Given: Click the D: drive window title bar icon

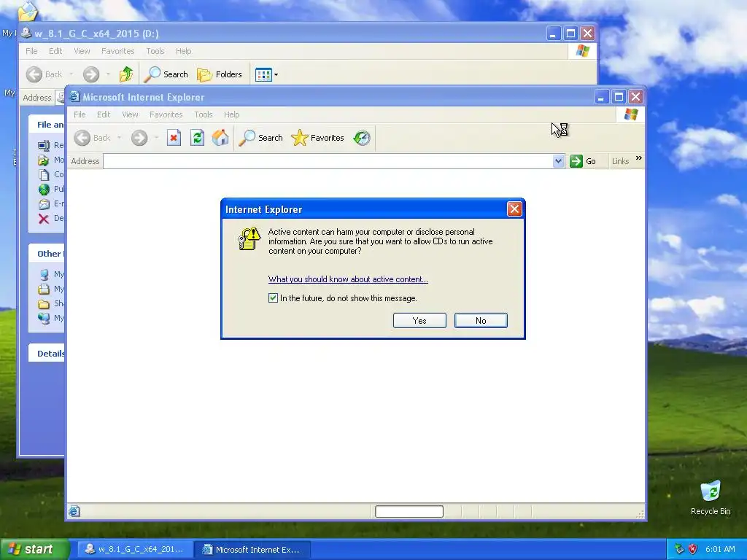Looking at the screenshot, I should click(26, 34).
